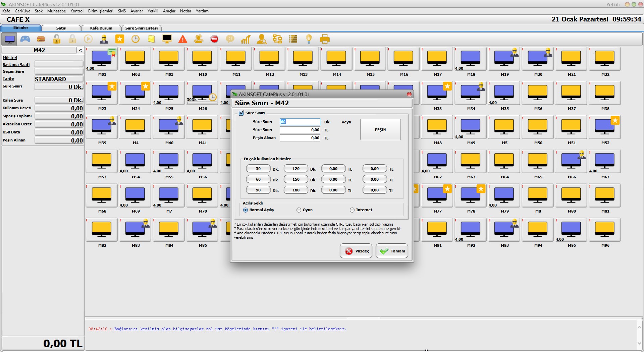Click the PEŞİN button

tap(380, 130)
